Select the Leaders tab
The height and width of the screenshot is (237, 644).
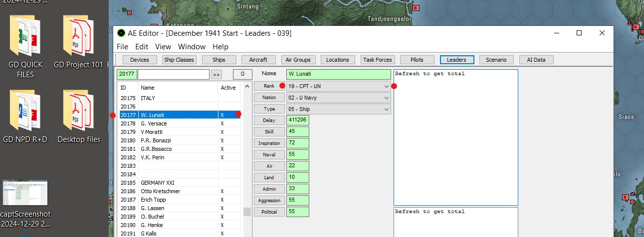(456, 60)
